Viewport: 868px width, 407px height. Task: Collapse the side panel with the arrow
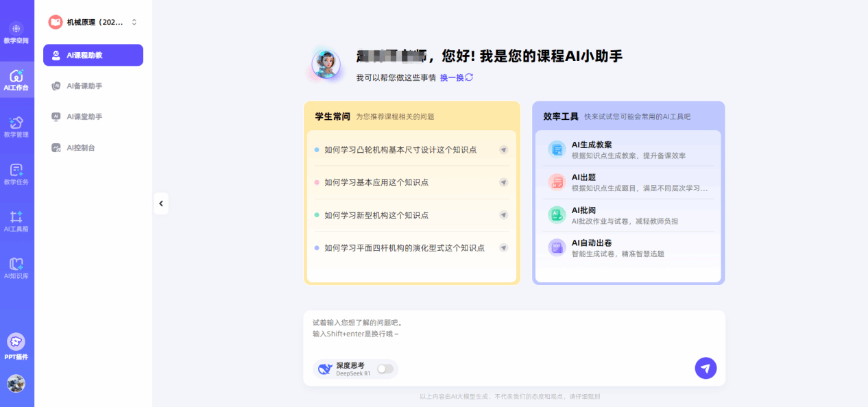(x=161, y=203)
